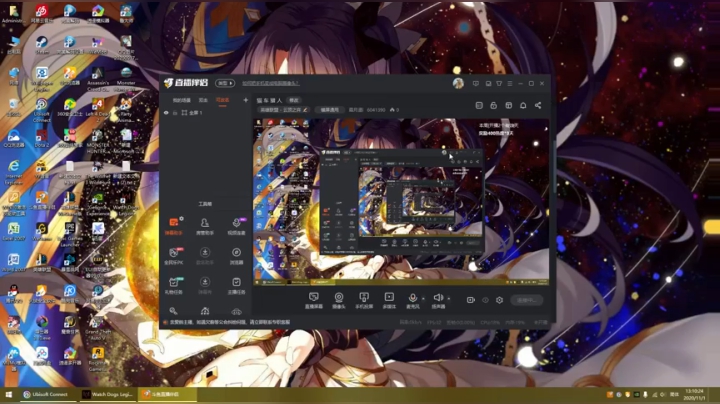720x404 pixels.
Task: Expand the microphone options arrow
Action: 423,298
